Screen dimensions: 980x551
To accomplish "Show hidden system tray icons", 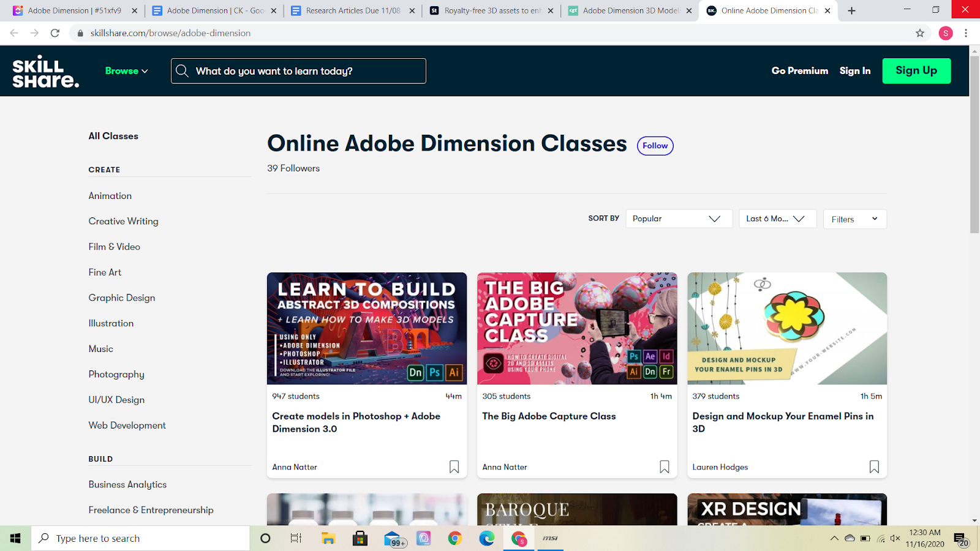I will pos(834,539).
